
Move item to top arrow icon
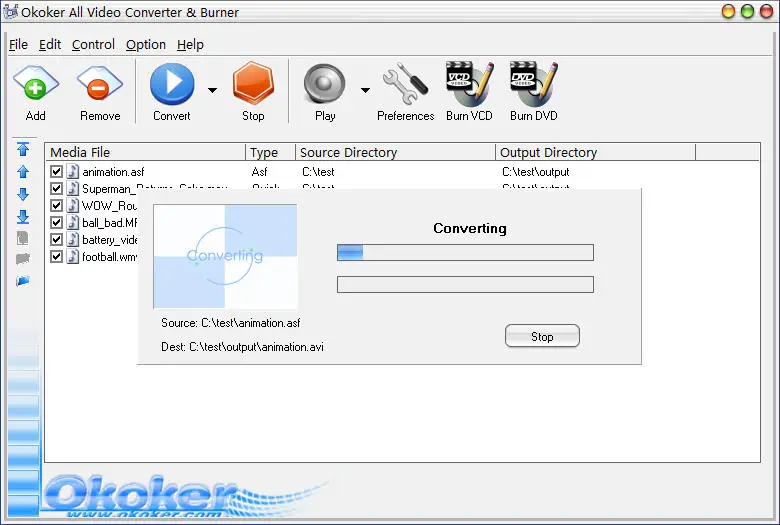point(23,149)
